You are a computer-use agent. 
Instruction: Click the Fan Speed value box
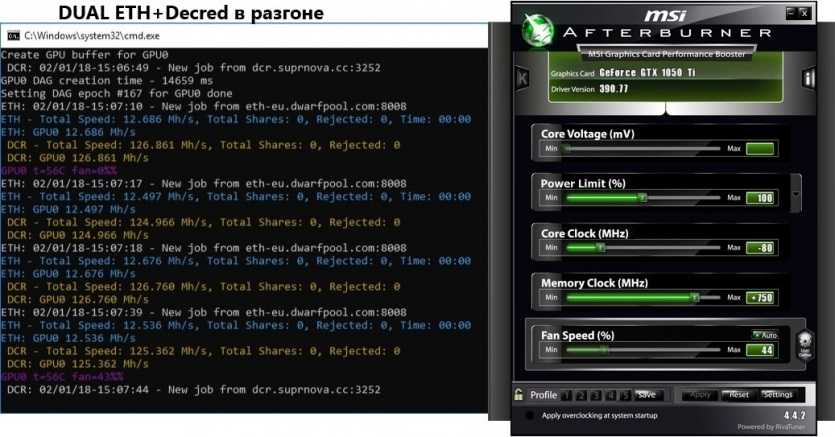[x=760, y=350]
